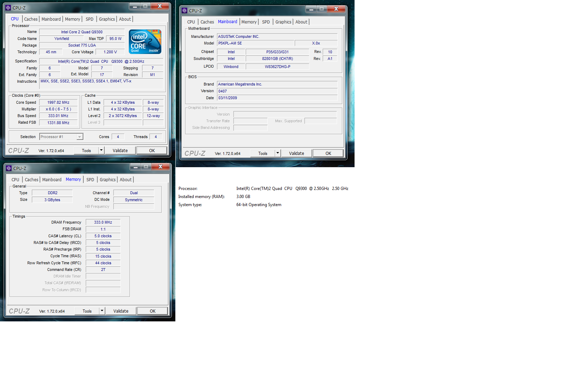This screenshot has height=368, width=588.
Task: Click the CPU-Z title icon in the processor window
Action: point(8,8)
